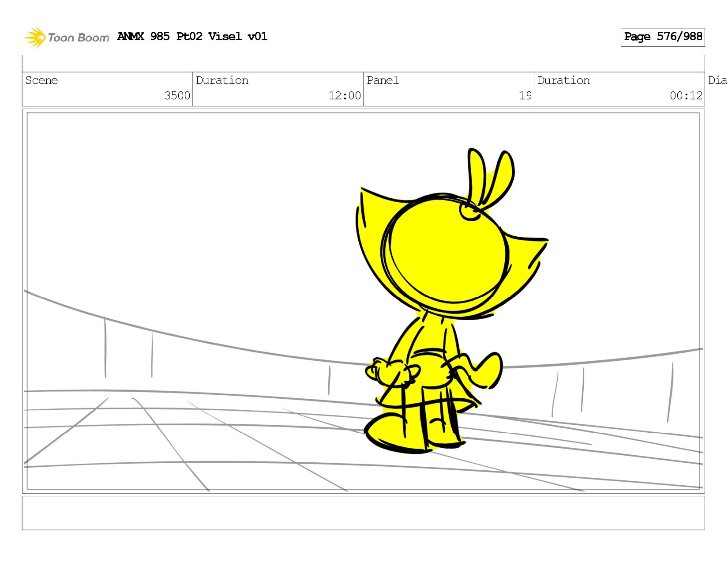Select panel number 19
Screen dimensions: 728x563
pos(525,96)
